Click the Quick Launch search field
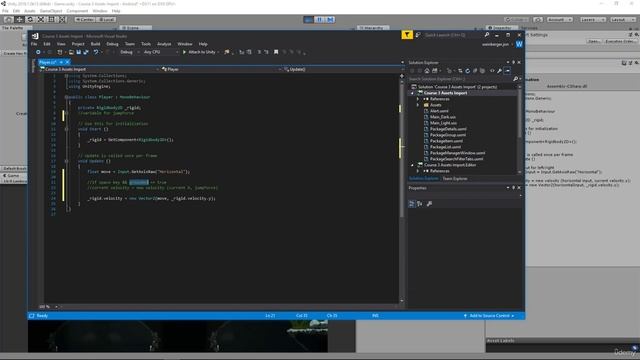 click(x=452, y=35)
